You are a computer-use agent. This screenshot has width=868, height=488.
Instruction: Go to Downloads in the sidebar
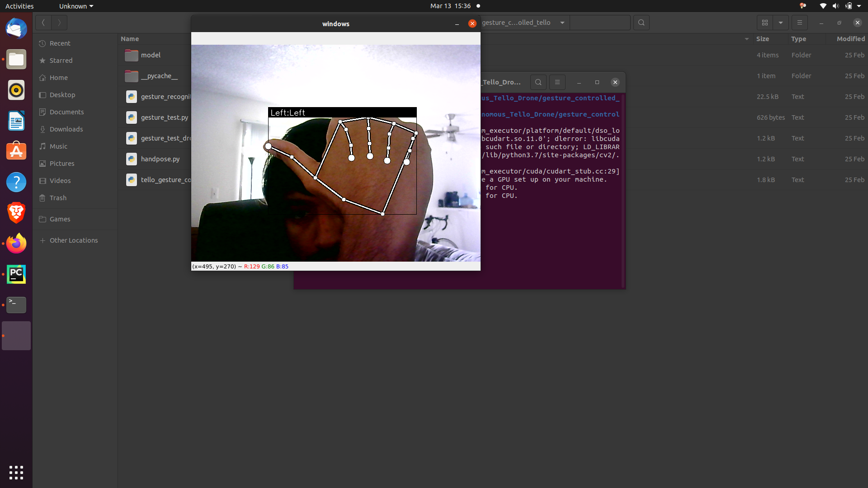pyautogui.click(x=66, y=129)
